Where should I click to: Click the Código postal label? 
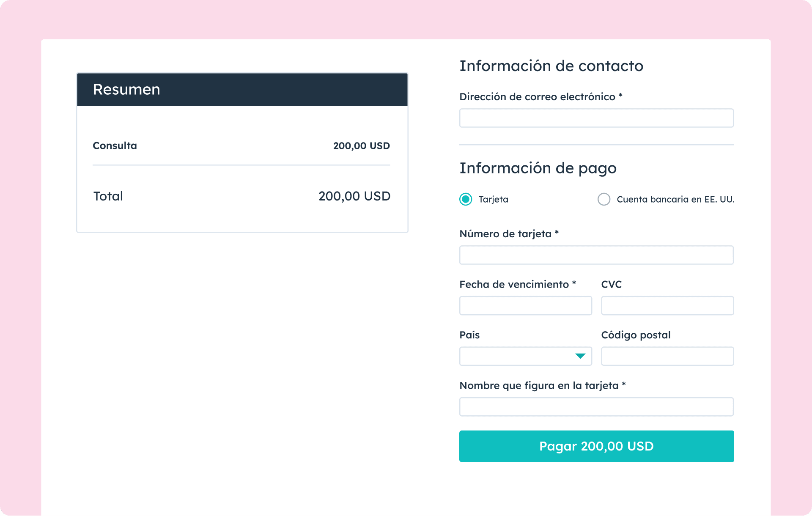[636, 335]
